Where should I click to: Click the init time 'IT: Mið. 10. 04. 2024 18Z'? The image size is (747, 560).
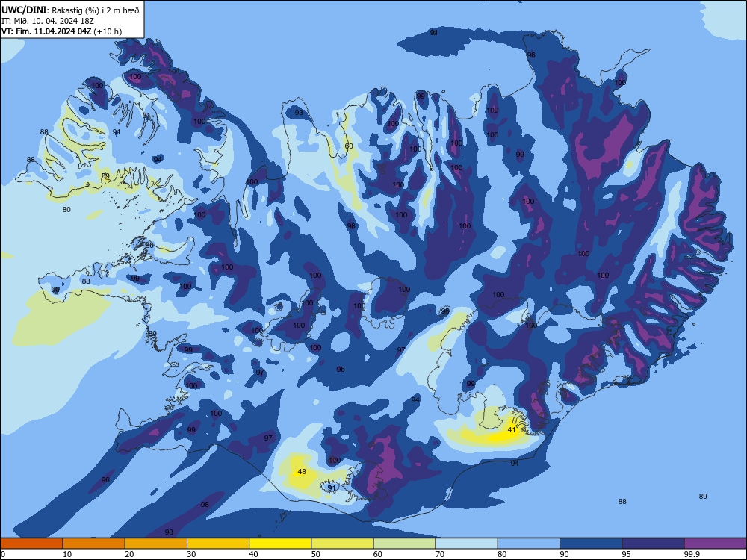(x=48, y=21)
